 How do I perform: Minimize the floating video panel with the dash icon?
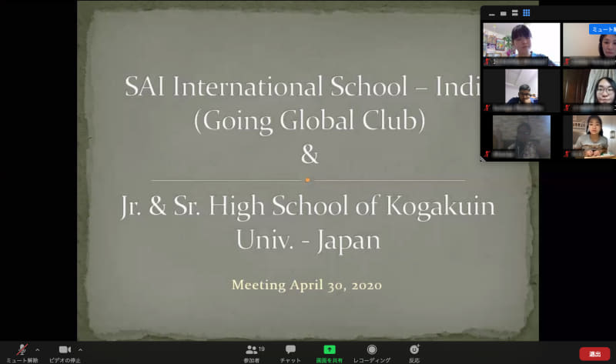(491, 14)
